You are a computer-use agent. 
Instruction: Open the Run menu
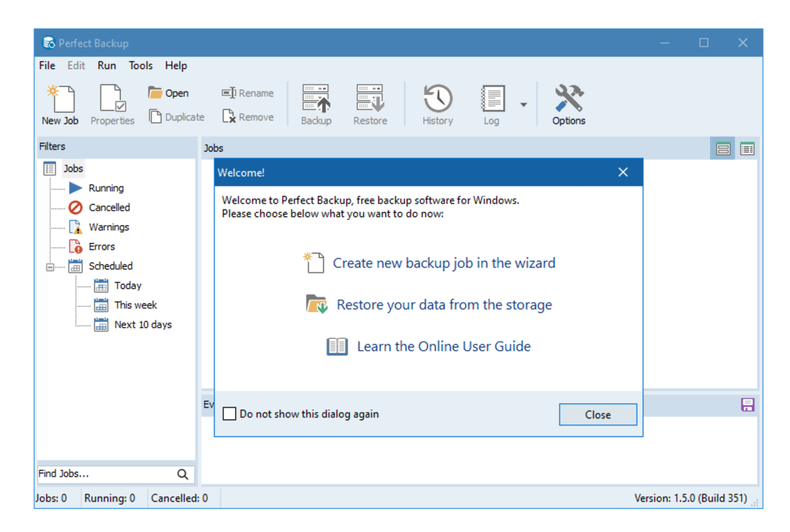coord(107,65)
